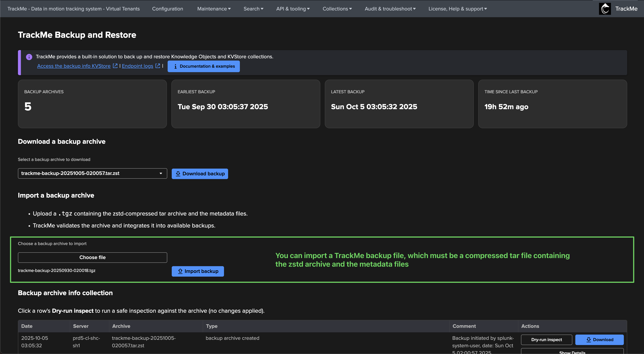Click the row's blue Download button

point(599,340)
